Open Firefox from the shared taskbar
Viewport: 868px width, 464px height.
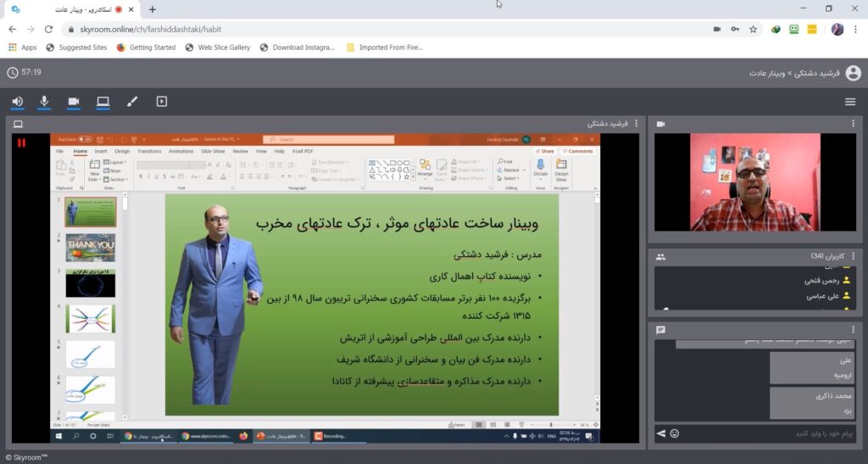pyautogui.click(x=243, y=436)
